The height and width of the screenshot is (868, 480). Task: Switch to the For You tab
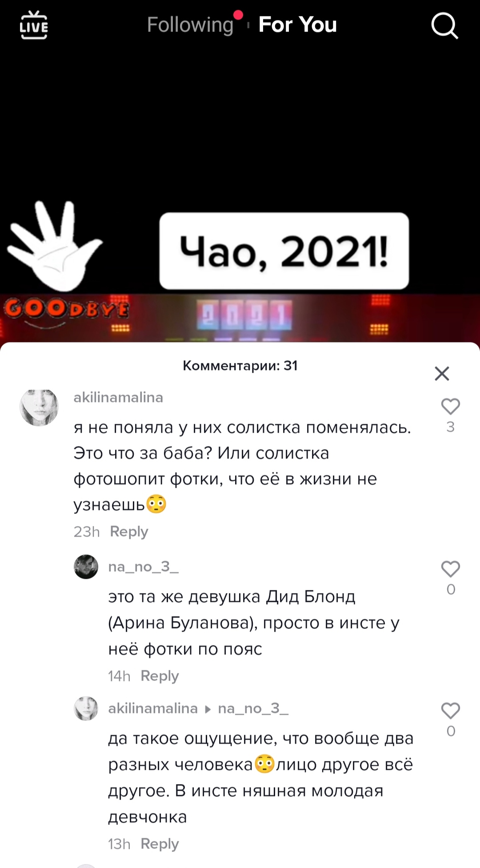[298, 25]
